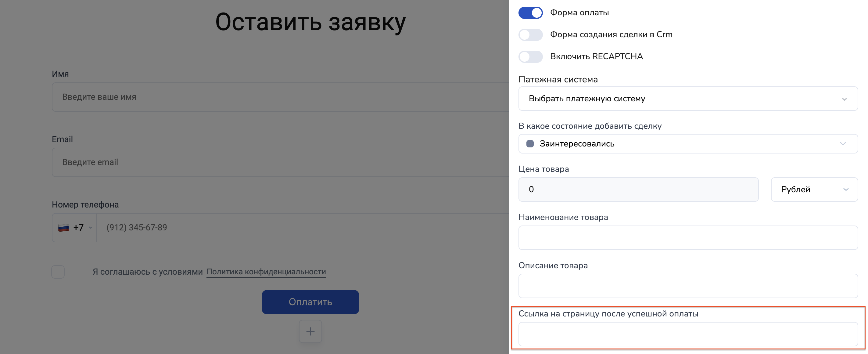This screenshot has width=868, height=354.
Task: Open the Рублей currency dropdown
Action: tap(814, 190)
